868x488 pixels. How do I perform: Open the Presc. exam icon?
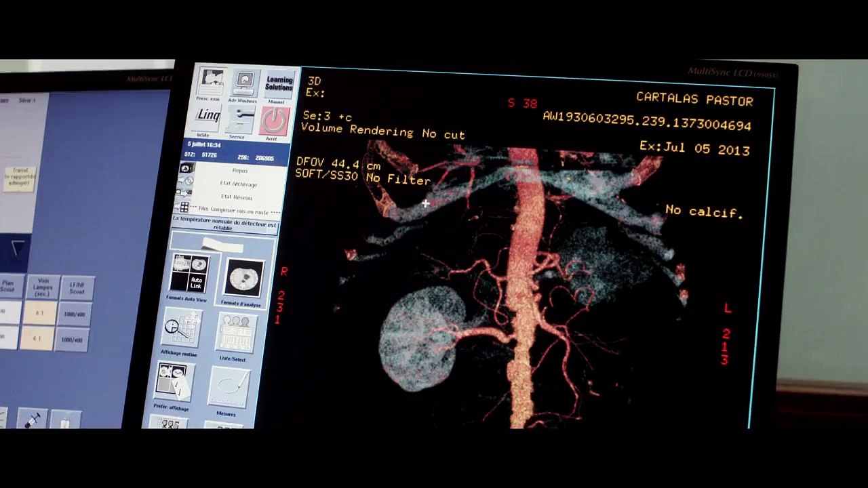(x=212, y=83)
